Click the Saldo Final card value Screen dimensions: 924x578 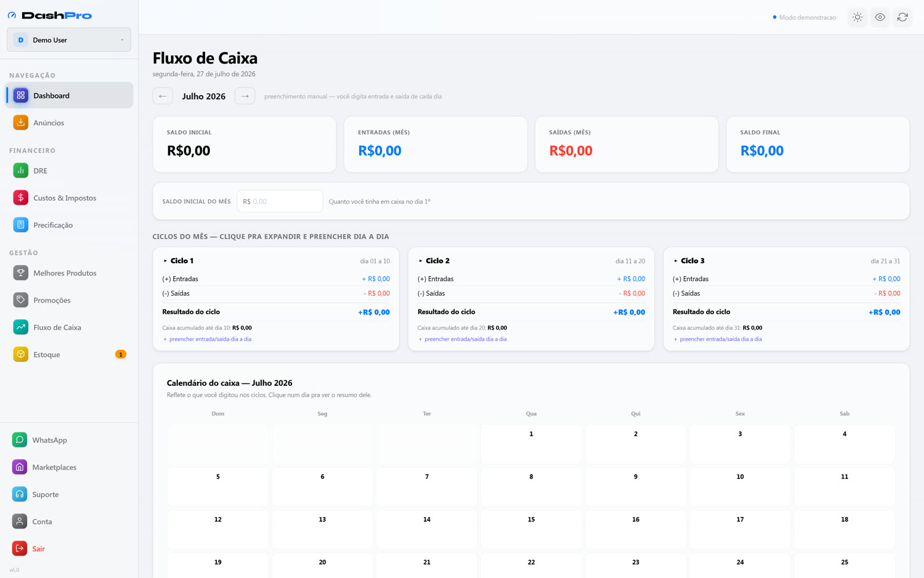[x=762, y=150]
